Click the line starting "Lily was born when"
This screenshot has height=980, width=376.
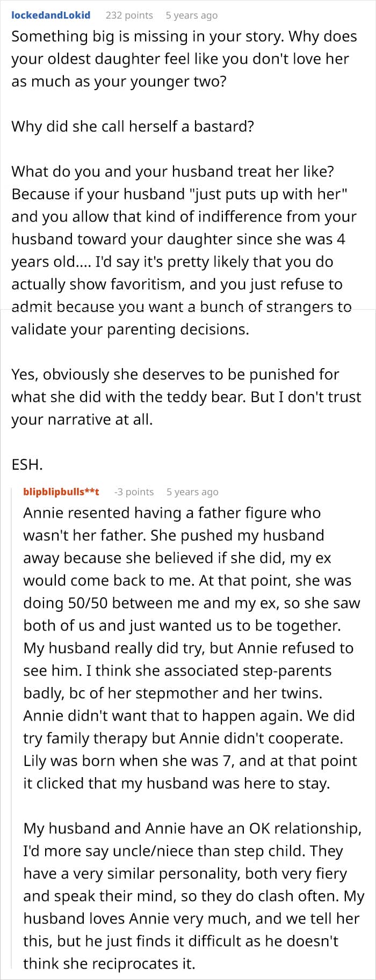190,761
